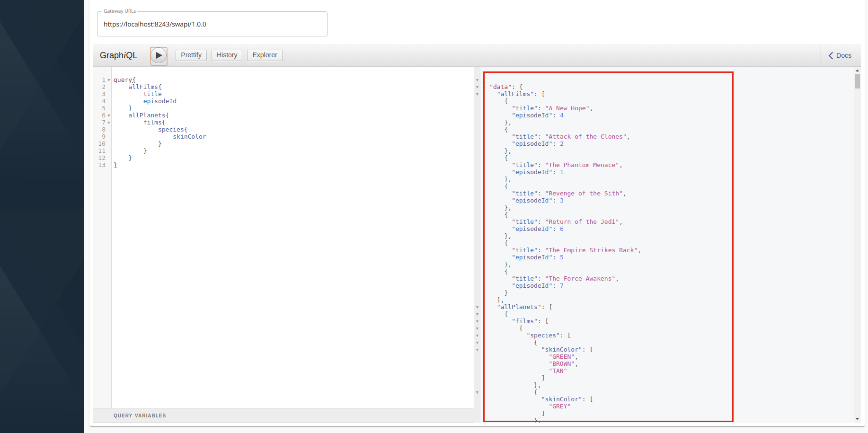This screenshot has width=868, height=433.
Task: Click the GraphiQL logo
Action: click(118, 55)
